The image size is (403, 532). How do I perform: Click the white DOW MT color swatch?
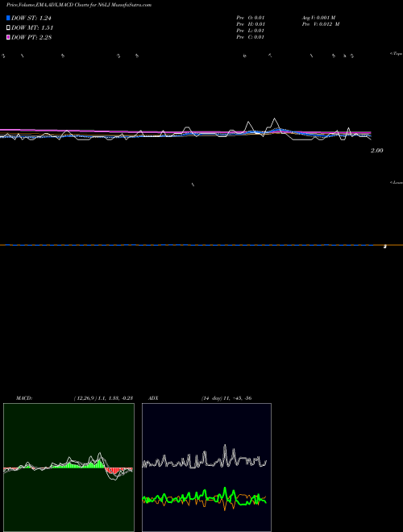click(8, 27)
